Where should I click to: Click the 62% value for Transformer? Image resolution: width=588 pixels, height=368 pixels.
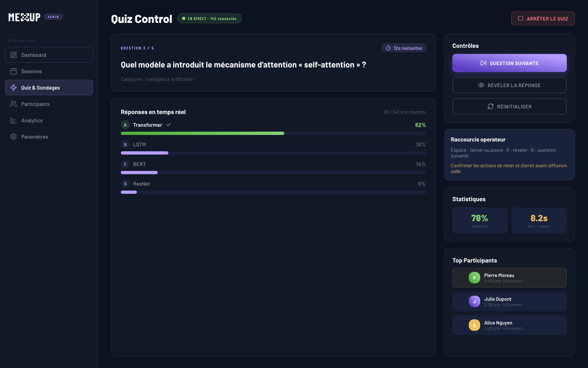[421, 125]
